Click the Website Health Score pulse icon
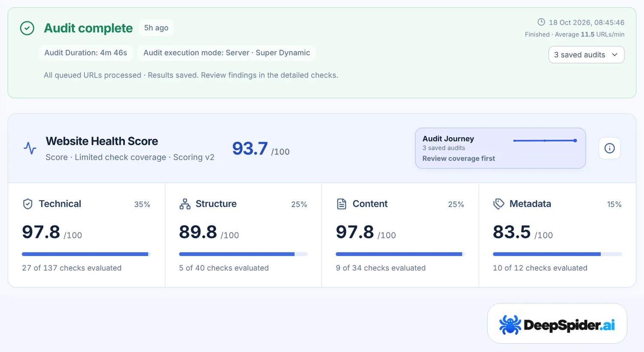 [x=30, y=148]
